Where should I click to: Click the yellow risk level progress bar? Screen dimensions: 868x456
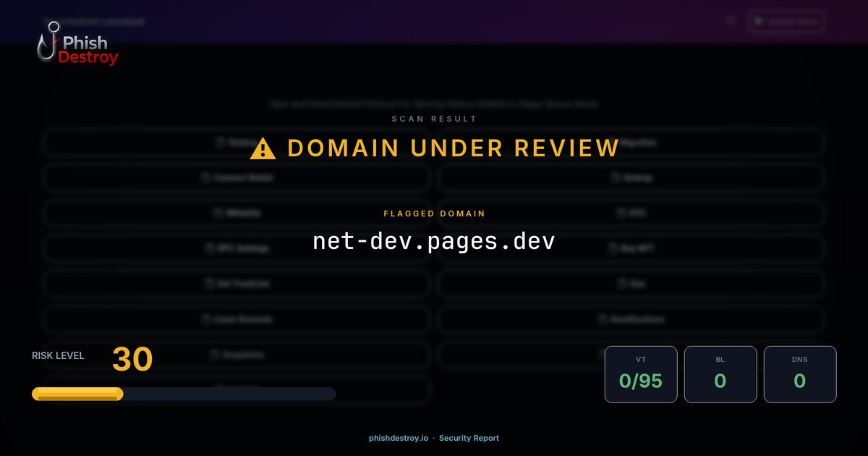[x=76, y=394]
